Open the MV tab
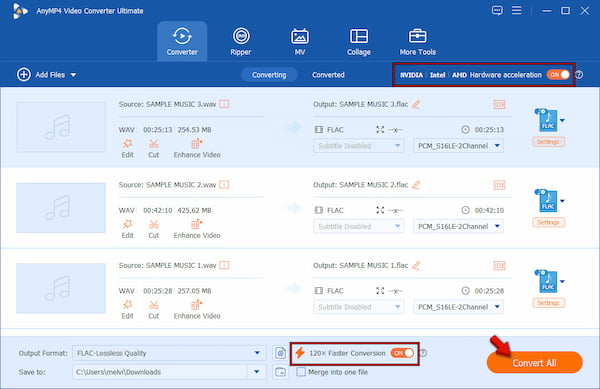600x389 pixels. pos(300,41)
